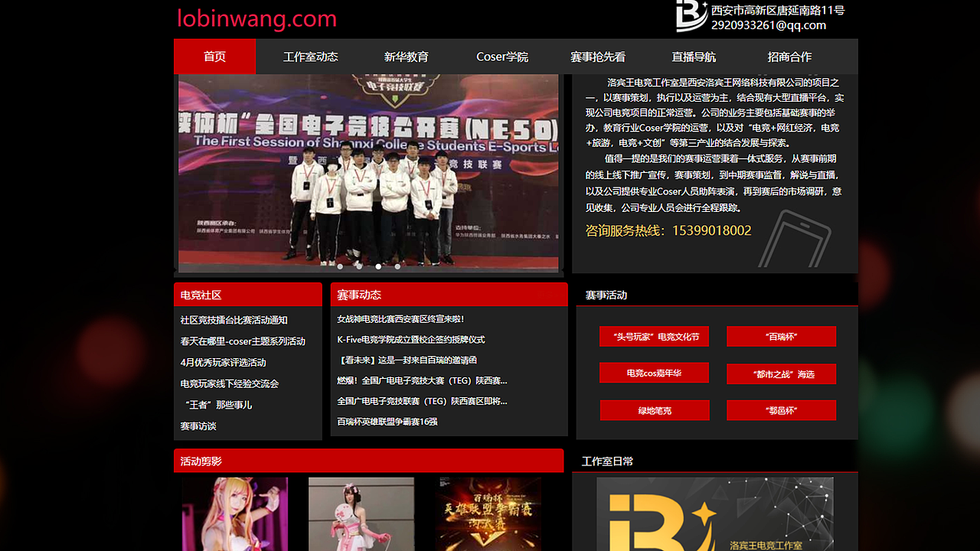Open the 直播导航 nav tab
980x551 pixels.
pyautogui.click(x=694, y=57)
